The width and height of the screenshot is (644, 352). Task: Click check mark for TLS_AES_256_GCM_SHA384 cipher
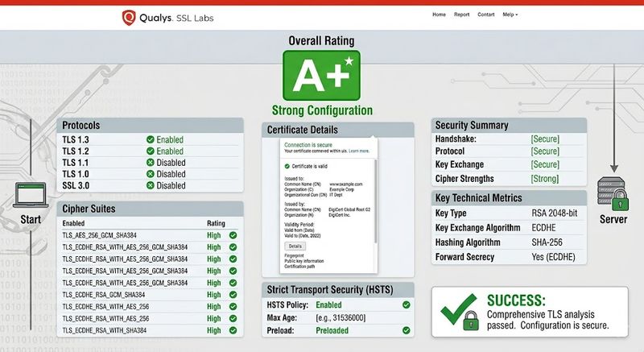(233, 235)
